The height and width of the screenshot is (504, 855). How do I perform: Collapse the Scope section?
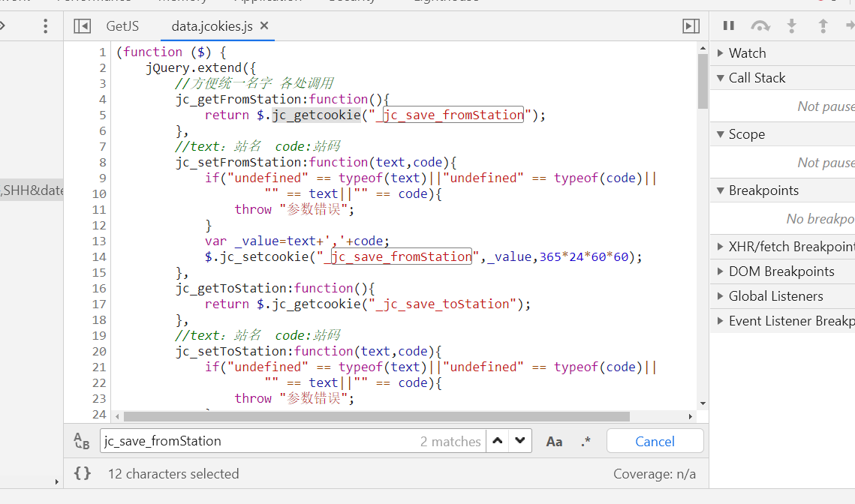[x=721, y=134]
